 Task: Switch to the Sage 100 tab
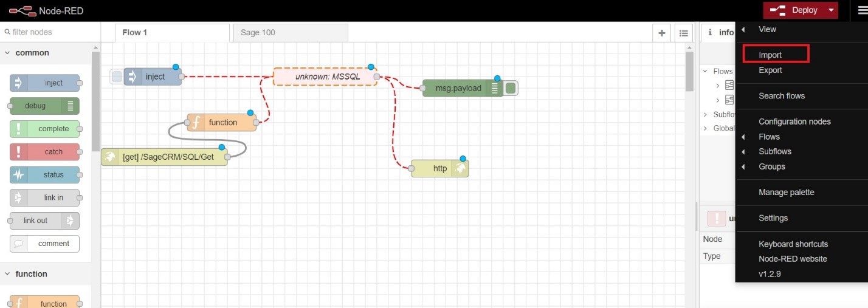point(291,33)
